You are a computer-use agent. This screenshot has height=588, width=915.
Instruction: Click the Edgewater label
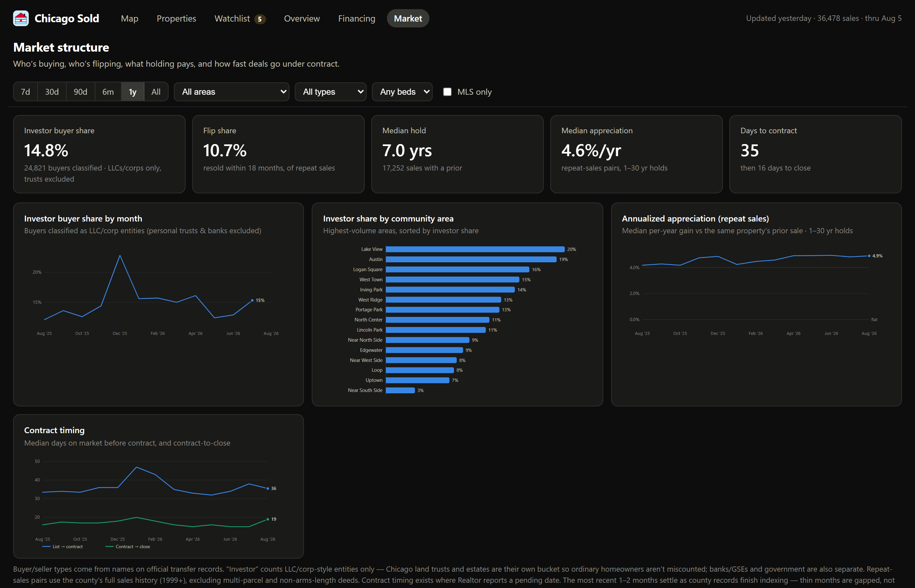coord(371,350)
